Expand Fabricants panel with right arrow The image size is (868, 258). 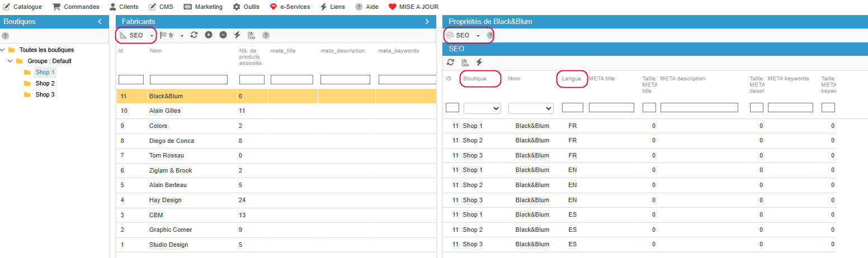coord(427,22)
